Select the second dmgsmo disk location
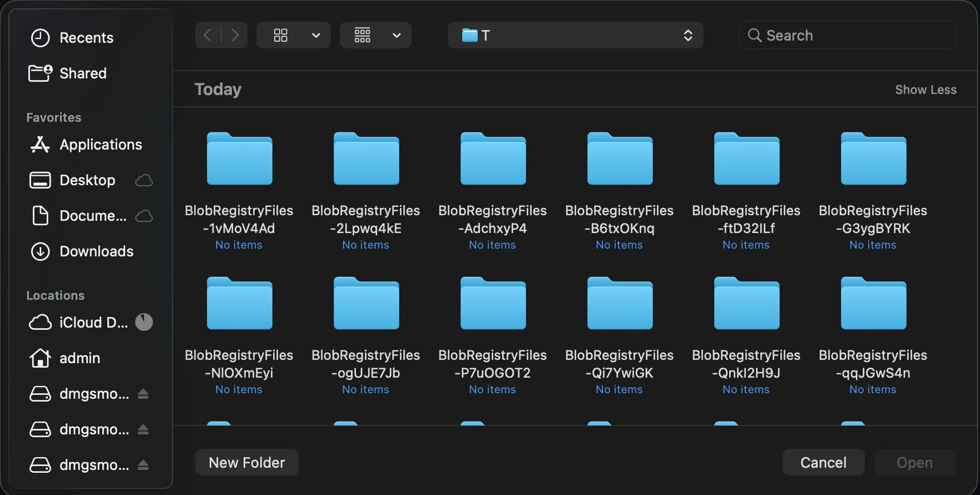This screenshot has height=495, width=980. 78,429
